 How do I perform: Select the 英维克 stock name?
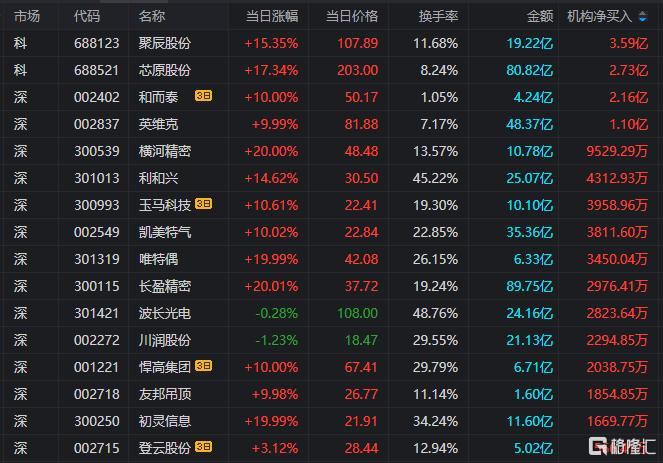tap(158, 124)
